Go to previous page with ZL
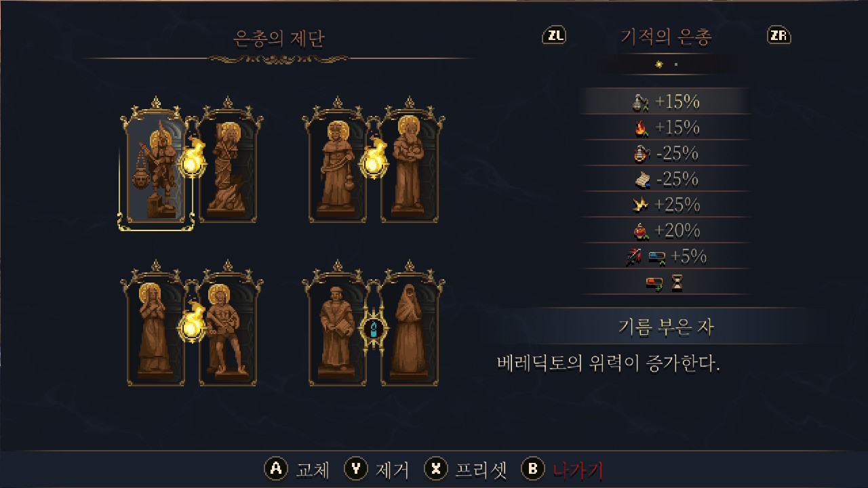 554,36
